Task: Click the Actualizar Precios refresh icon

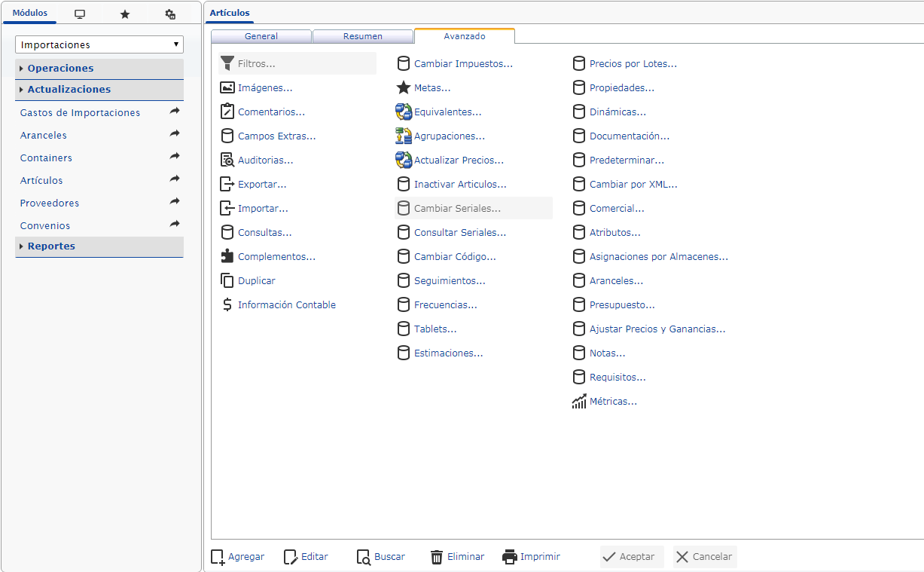Action: (x=403, y=160)
